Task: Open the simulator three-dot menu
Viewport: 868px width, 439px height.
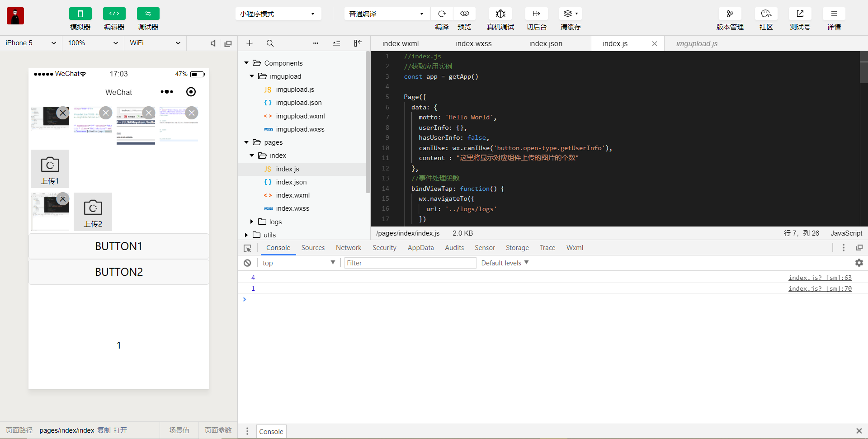Action: pyautogui.click(x=167, y=92)
